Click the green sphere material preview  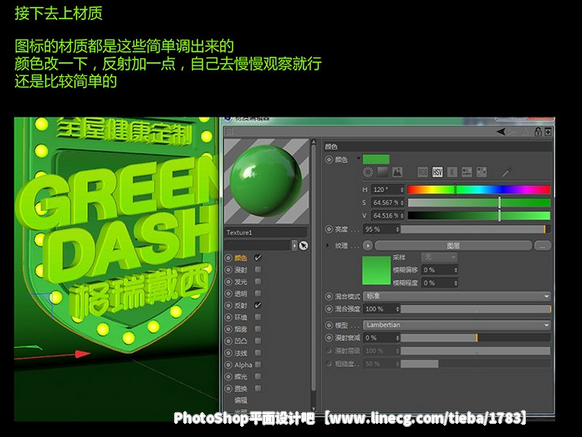266,181
